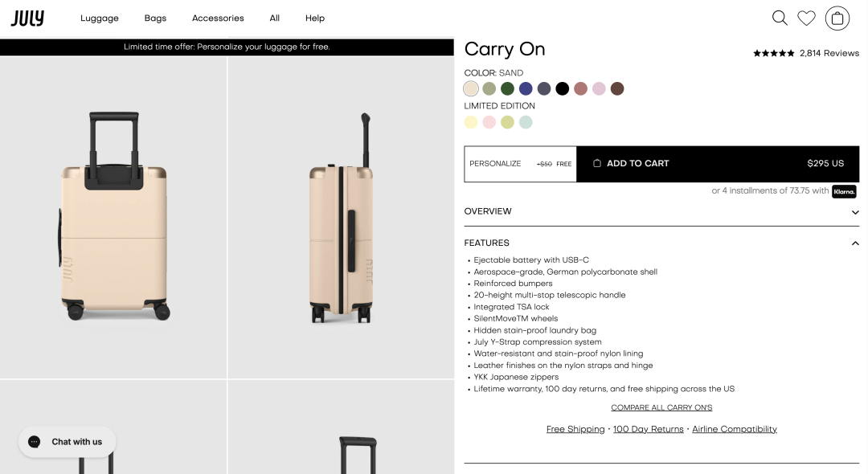Expand the Overview section chevron
Image resolution: width=868 pixels, height=474 pixels.
(855, 212)
